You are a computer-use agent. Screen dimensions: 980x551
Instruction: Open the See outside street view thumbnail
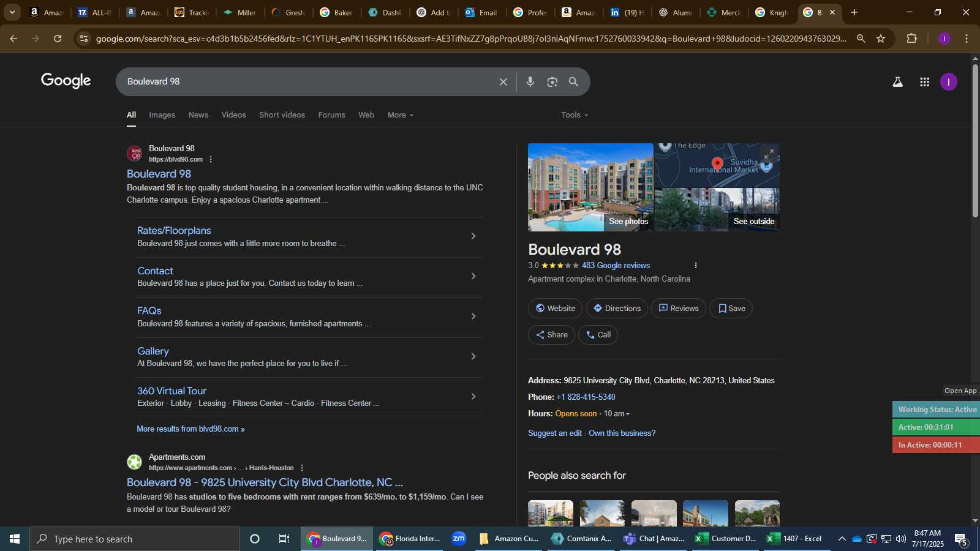point(717,210)
